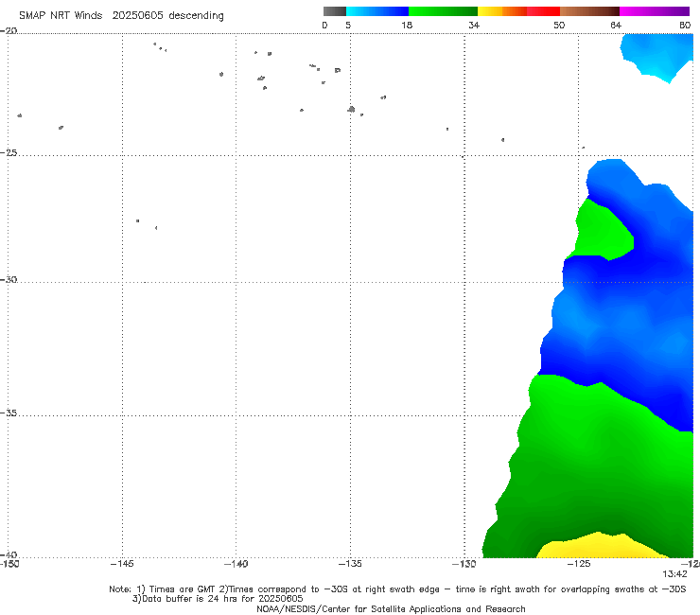
Task: Click the colorbar label 50
Action: (559, 26)
